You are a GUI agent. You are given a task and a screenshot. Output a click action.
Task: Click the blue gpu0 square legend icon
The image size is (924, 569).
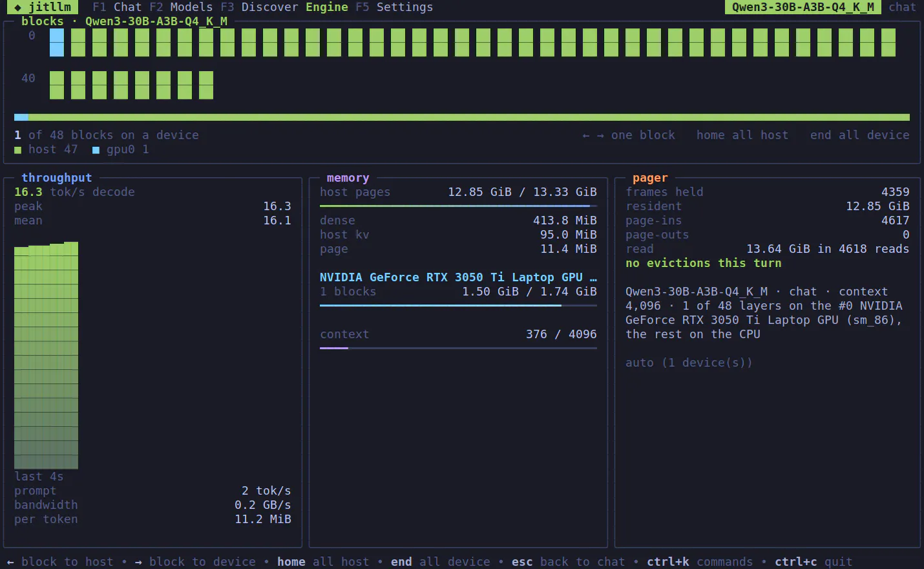pyautogui.click(x=96, y=150)
